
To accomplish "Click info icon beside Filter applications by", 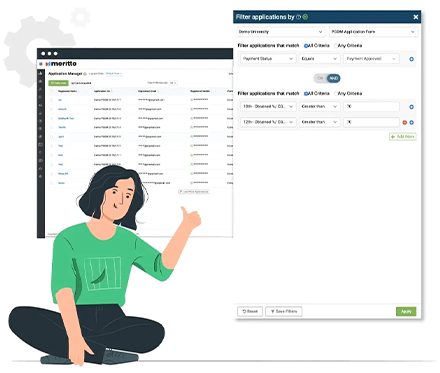I will coord(299,17).
